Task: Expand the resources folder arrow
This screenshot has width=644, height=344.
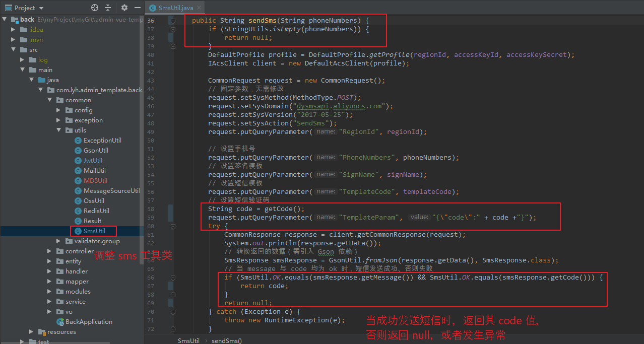Action: click(x=32, y=332)
